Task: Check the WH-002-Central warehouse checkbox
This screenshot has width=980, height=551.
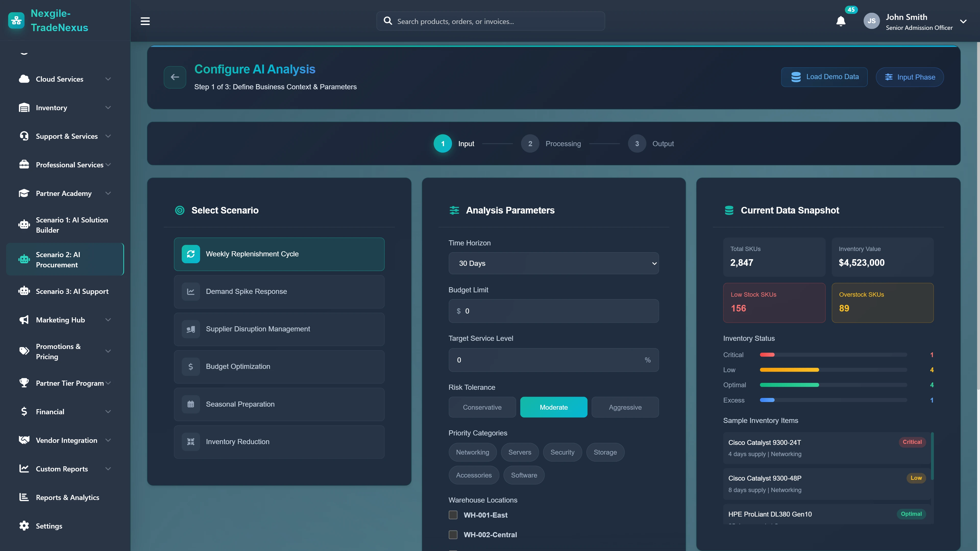Action: (x=453, y=534)
